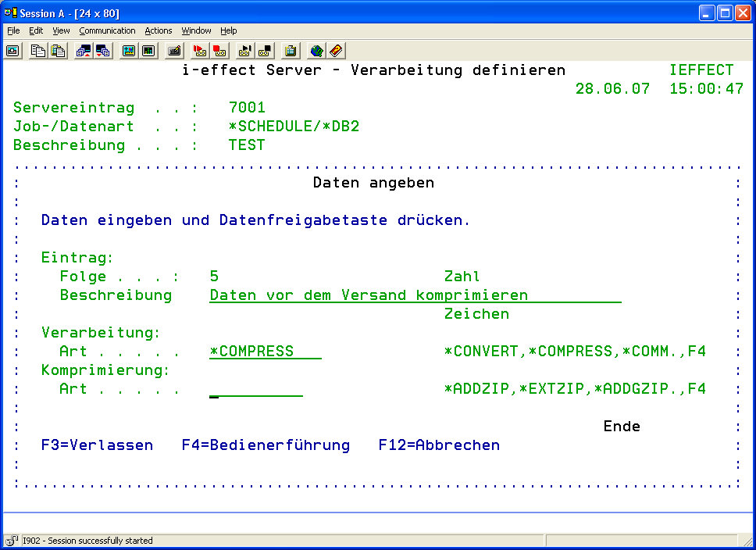This screenshot has width=756, height=550.
Task: Click the clipboard icon in the toolbar
Action: tap(291, 51)
